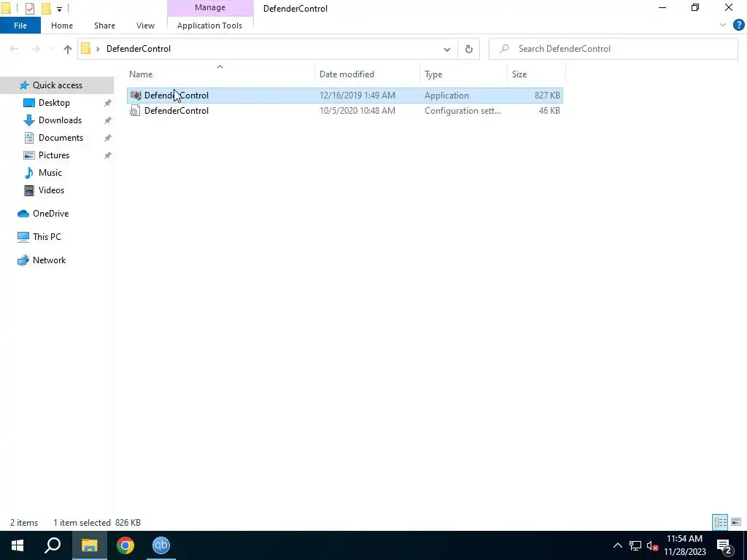This screenshot has height=560, width=747.
Task: Click DefenderControl in the address bar
Action: click(139, 49)
